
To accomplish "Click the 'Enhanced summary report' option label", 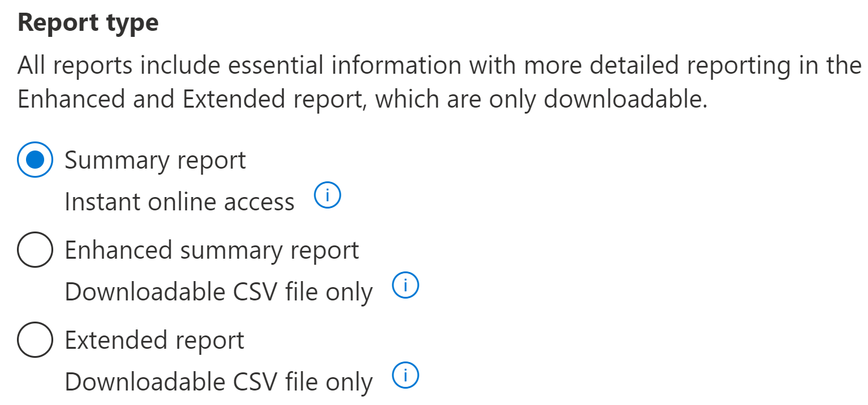I will click(x=212, y=251).
